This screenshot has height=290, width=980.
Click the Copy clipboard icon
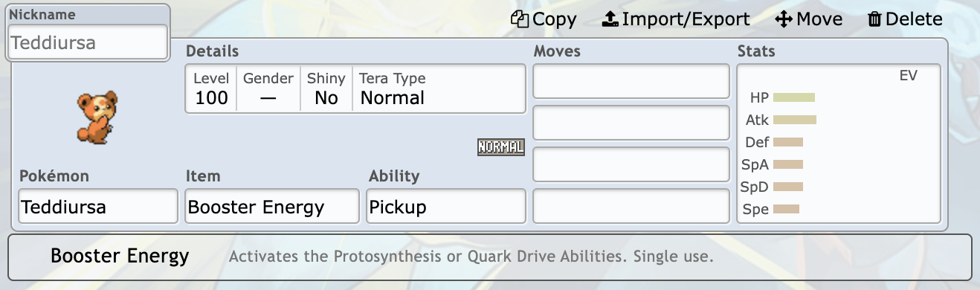coord(520,19)
